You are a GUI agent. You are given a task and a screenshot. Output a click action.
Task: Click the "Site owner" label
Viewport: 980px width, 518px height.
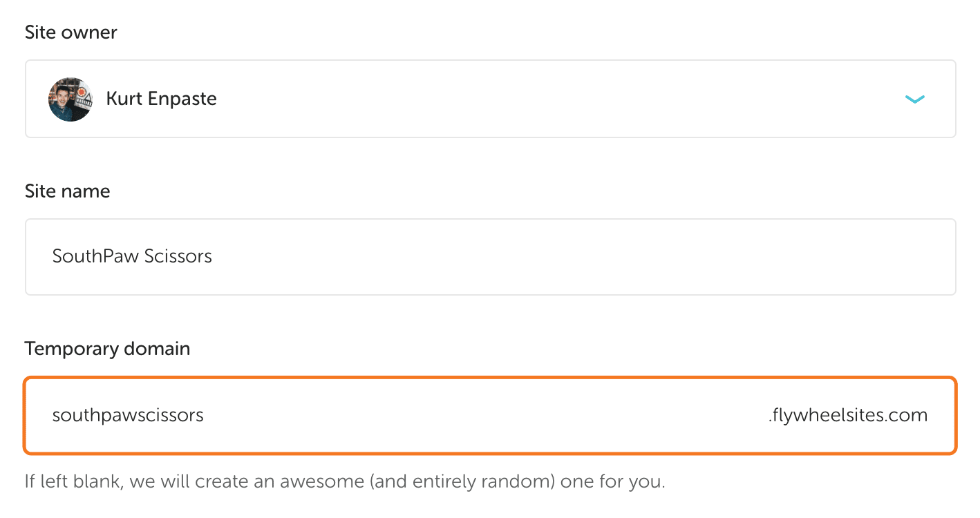(x=71, y=32)
